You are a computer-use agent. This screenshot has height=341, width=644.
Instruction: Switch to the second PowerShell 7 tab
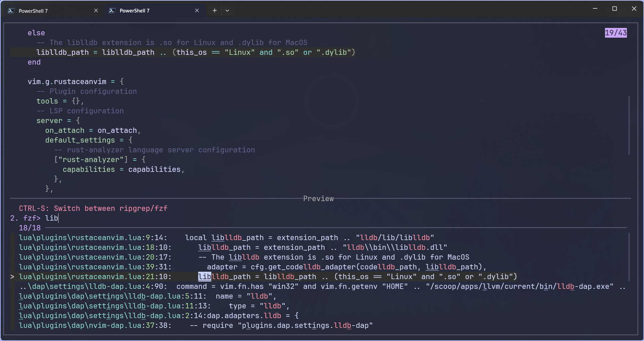154,11
